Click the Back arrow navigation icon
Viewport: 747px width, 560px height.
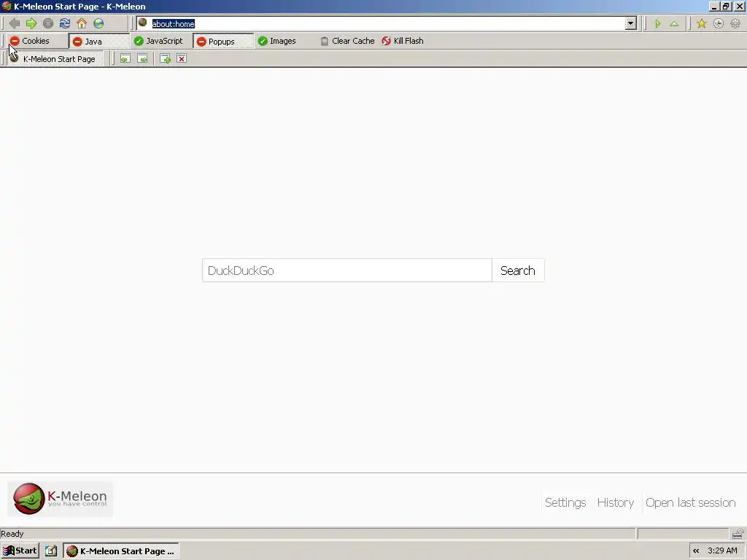(x=15, y=23)
